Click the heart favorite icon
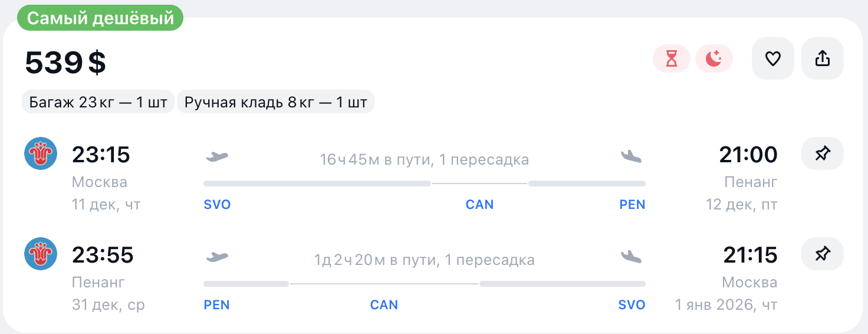This screenshot has height=334, width=868. 772,58
